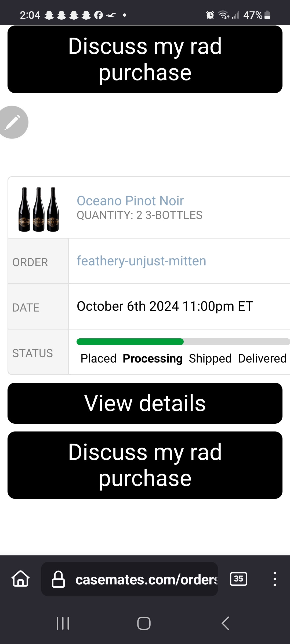Open the browser three-dot overflow menu
Screen dimensions: 290x644
274,579
